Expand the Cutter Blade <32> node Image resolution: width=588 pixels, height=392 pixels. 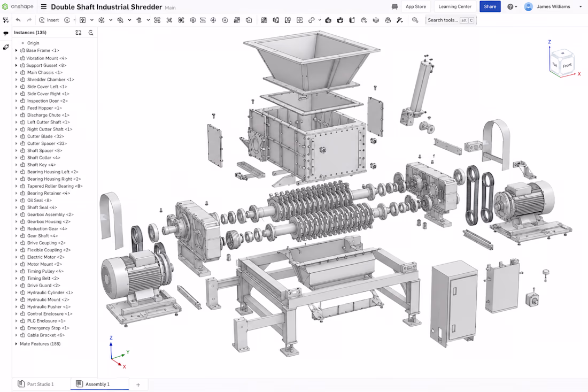pyautogui.click(x=16, y=136)
